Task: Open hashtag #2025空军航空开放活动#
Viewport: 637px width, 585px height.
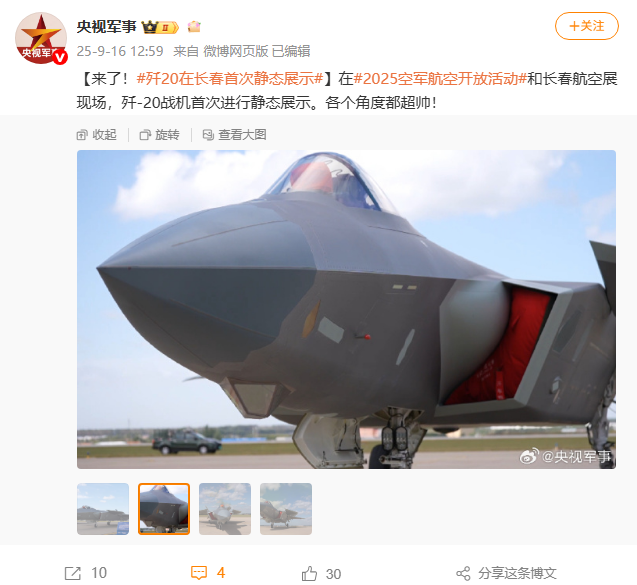Action: (440, 78)
